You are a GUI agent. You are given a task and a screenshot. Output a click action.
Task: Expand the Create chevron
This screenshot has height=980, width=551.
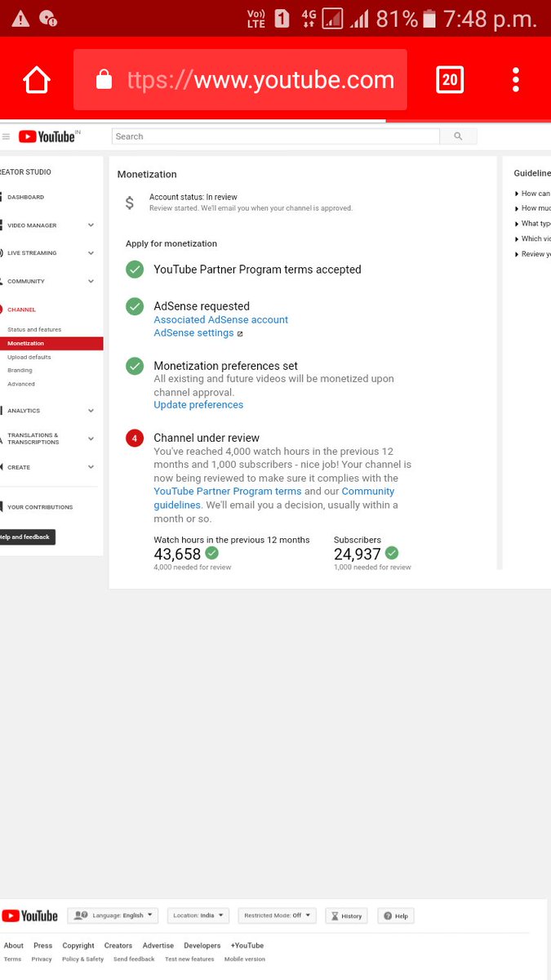[x=91, y=467]
